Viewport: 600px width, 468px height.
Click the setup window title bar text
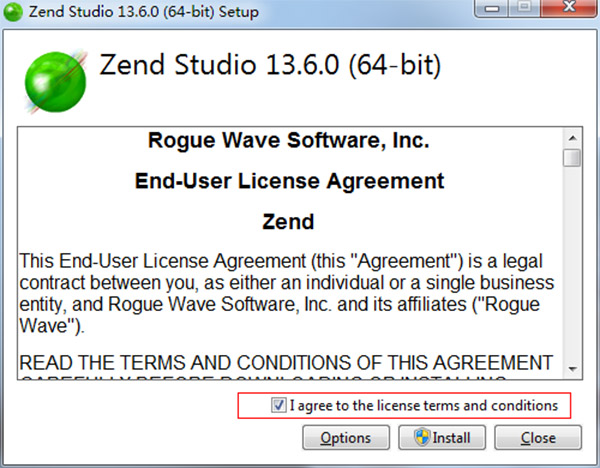[x=144, y=13]
